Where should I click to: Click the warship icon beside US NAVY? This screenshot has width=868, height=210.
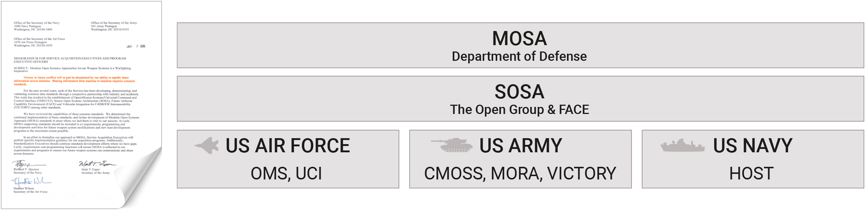click(682, 146)
